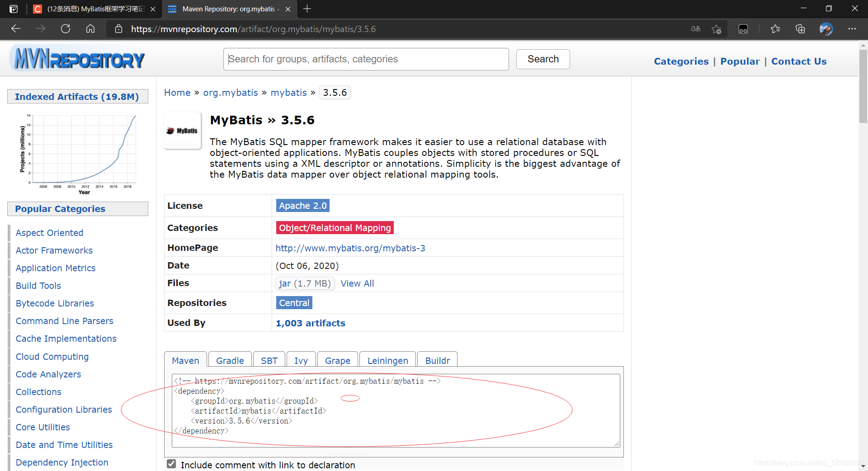Click the page vertical scrollbar thumb

coord(863,86)
